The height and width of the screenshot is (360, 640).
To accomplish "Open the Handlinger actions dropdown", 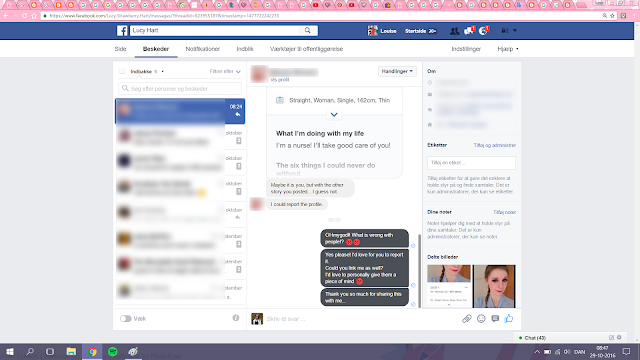I will click(x=397, y=71).
